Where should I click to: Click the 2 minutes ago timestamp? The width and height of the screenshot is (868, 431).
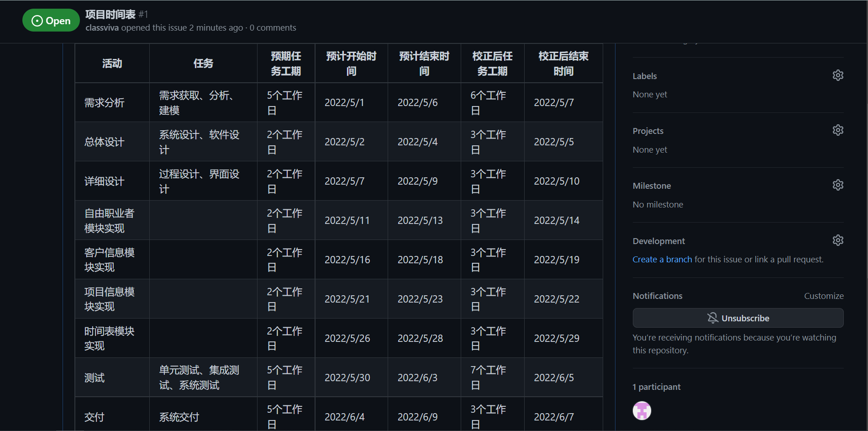(x=216, y=28)
